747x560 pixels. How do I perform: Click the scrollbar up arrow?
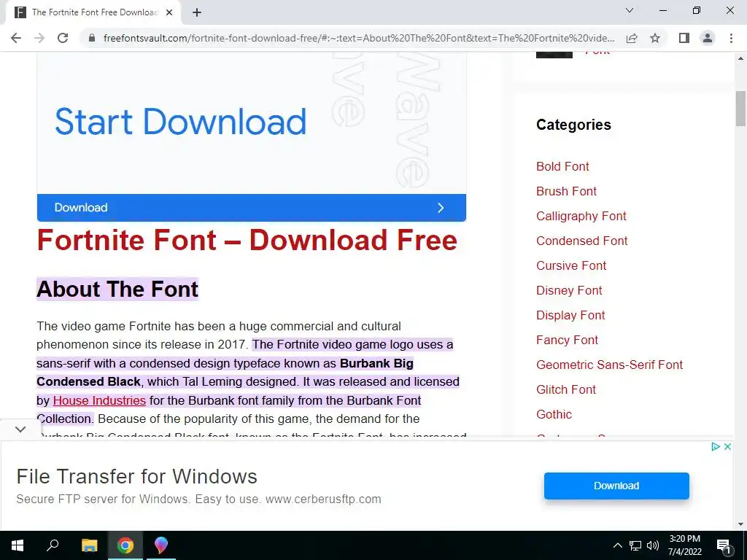pyautogui.click(x=741, y=58)
